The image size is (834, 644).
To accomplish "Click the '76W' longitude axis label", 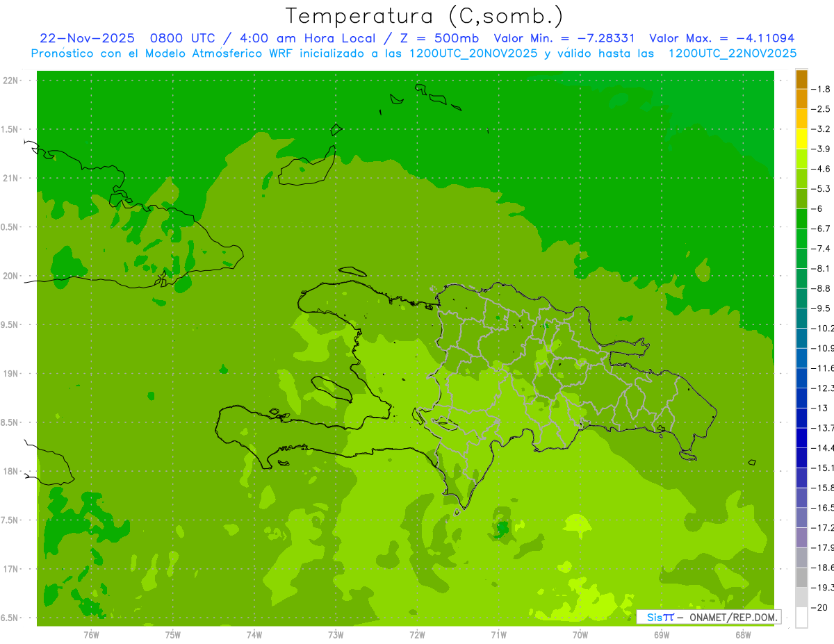I will [x=91, y=634].
